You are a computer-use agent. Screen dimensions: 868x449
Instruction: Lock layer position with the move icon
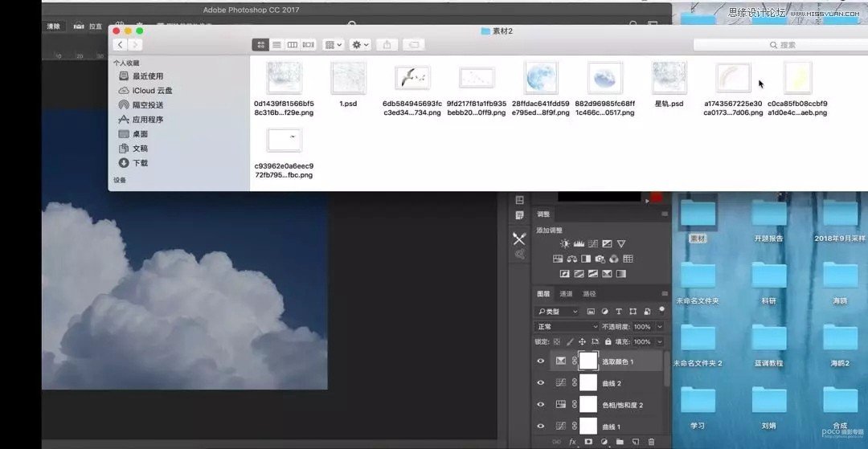[583, 341]
